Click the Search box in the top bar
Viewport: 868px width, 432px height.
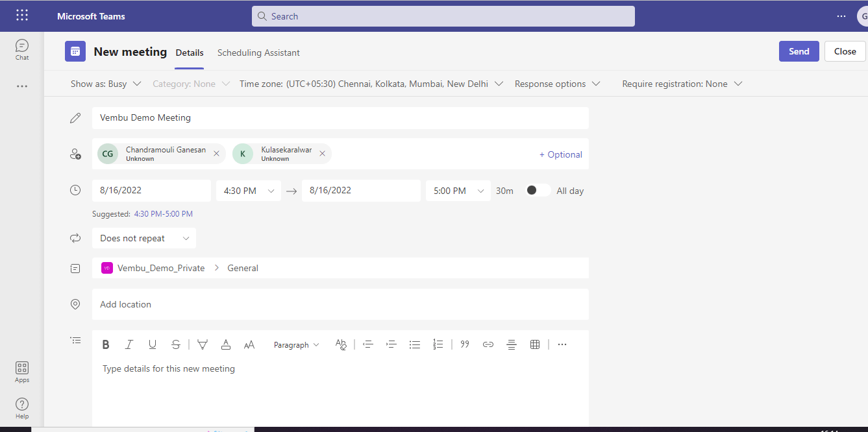tap(443, 16)
